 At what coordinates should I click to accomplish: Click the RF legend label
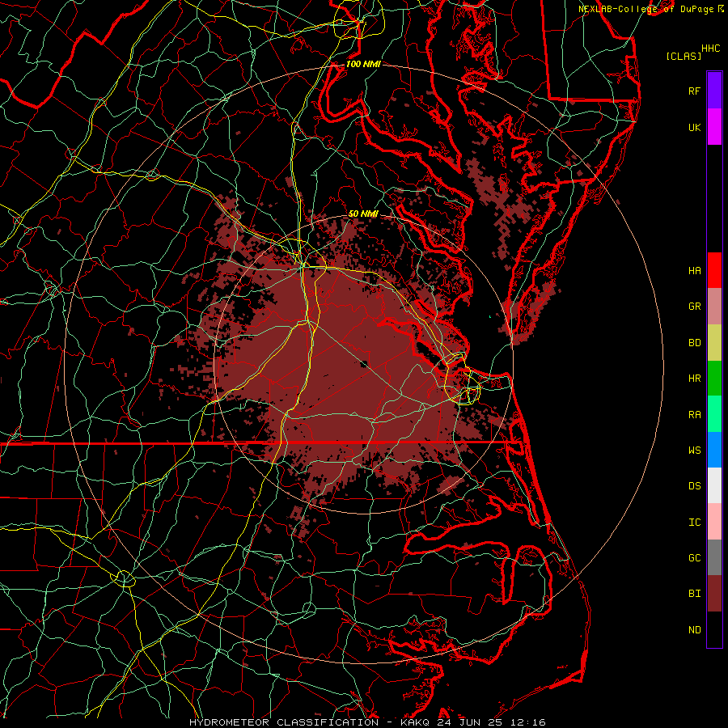tap(694, 91)
